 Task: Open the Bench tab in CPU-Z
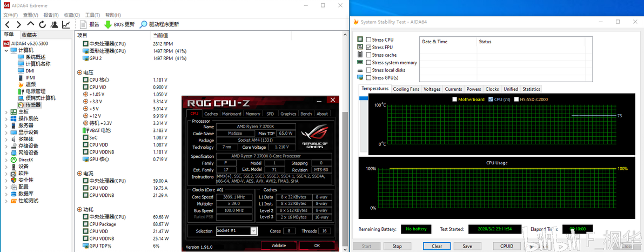[306, 114]
